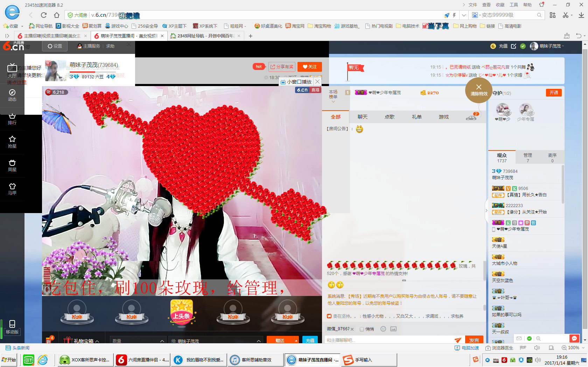The image size is (588, 367).
Task: Click the blue 充值 button near gifts
Action: pyautogui.click(x=310, y=340)
